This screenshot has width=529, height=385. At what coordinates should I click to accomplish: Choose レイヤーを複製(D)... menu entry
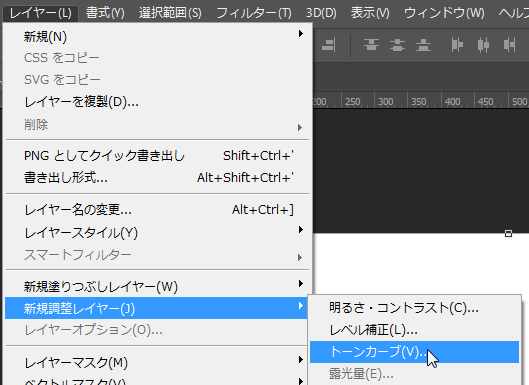(157, 102)
